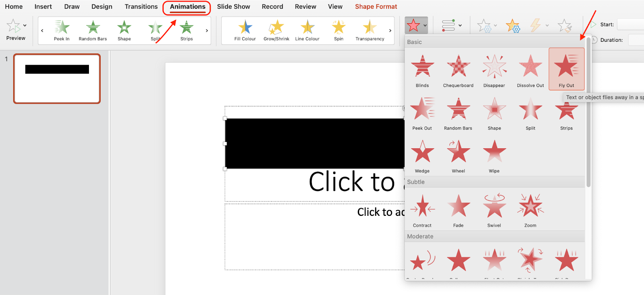Click the Duration timing field

coord(636,40)
